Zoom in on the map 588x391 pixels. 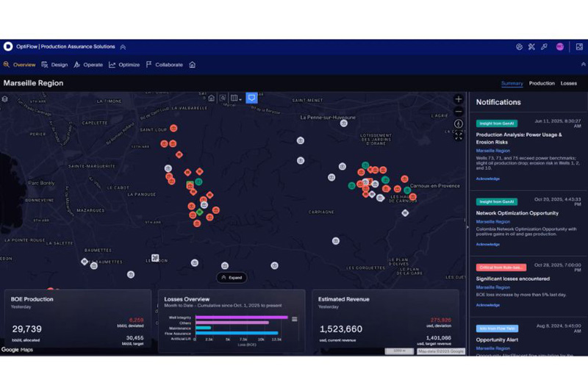coord(458,99)
